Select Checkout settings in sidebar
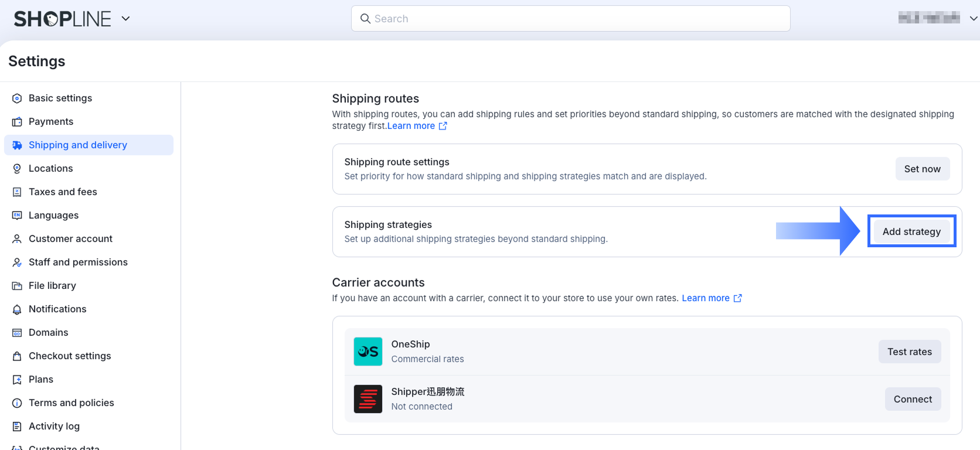 coord(70,356)
